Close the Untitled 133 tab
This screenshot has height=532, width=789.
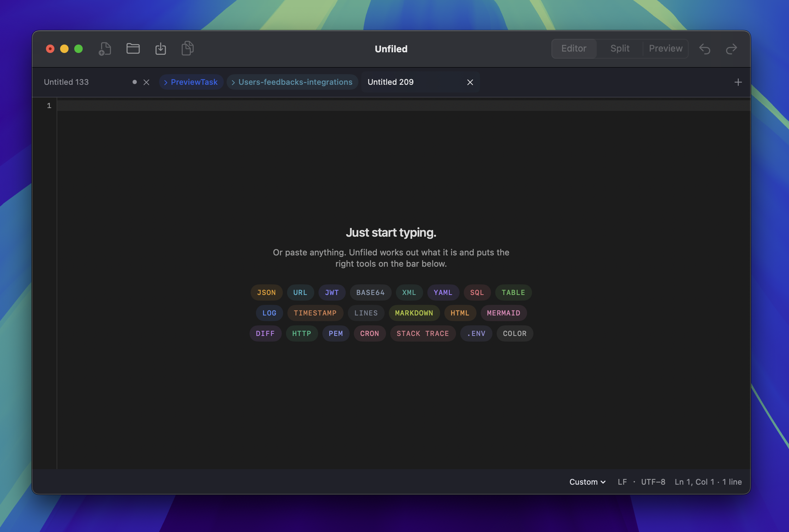pyautogui.click(x=146, y=82)
